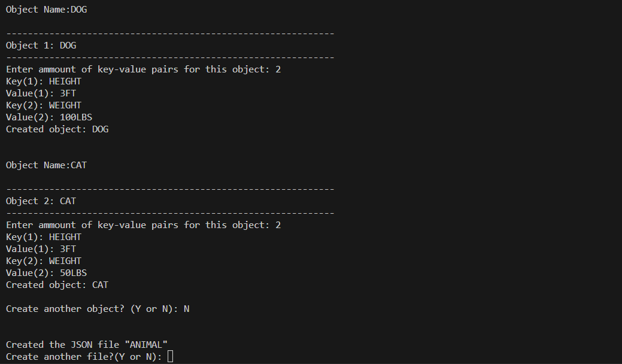Click the 'Created the JSON file "ANIMAL"' line
The width and height of the screenshot is (622, 364).
point(86,345)
